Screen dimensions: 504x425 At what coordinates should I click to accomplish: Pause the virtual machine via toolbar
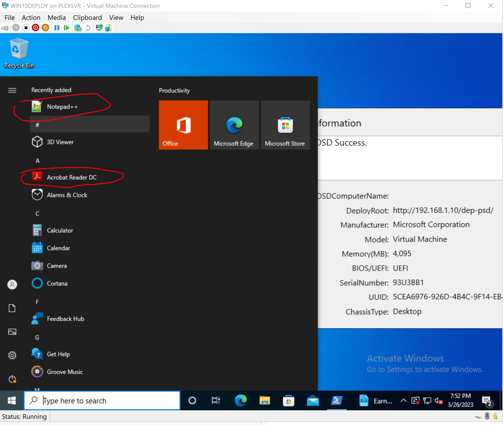click(57, 27)
